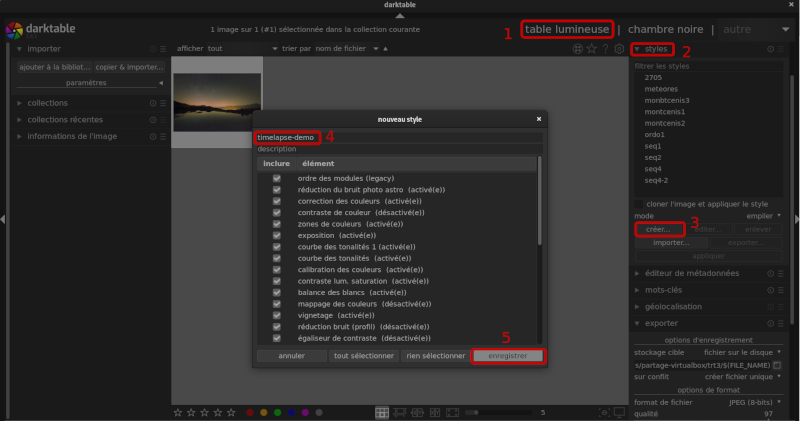Reset éditeur de métadonnées module
Viewport: 800px width, 421px height.
click(770, 274)
